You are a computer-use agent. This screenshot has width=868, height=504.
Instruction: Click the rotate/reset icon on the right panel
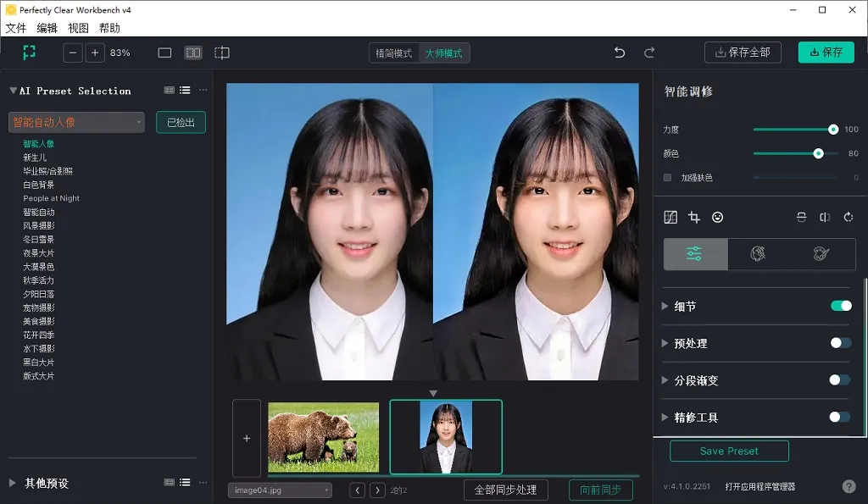[x=849, y=217]
